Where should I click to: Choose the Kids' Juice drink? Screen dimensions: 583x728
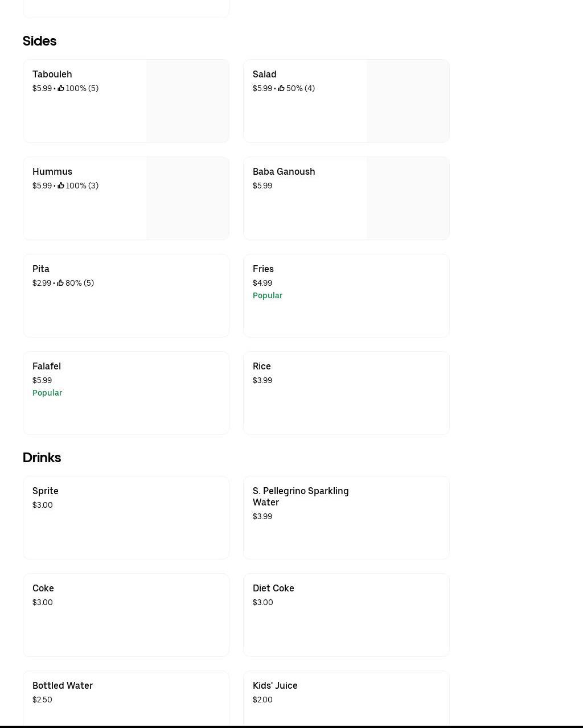coord(275,685)
